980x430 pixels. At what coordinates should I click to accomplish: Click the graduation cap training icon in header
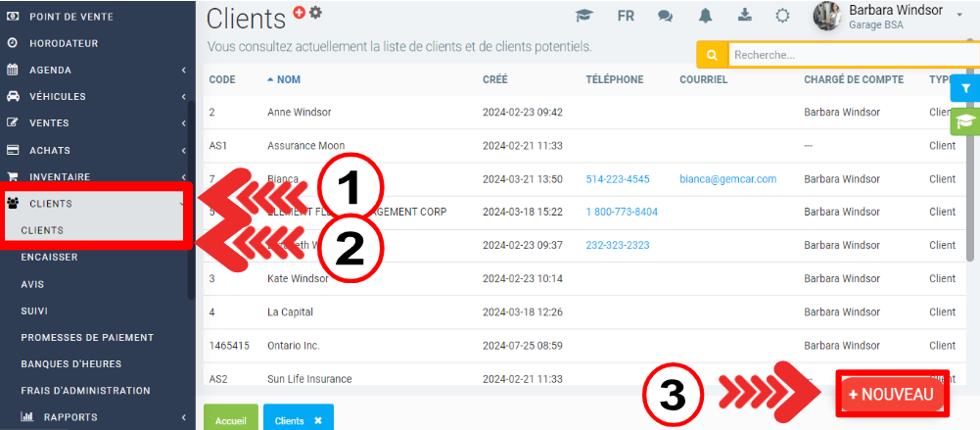(584, 16)
